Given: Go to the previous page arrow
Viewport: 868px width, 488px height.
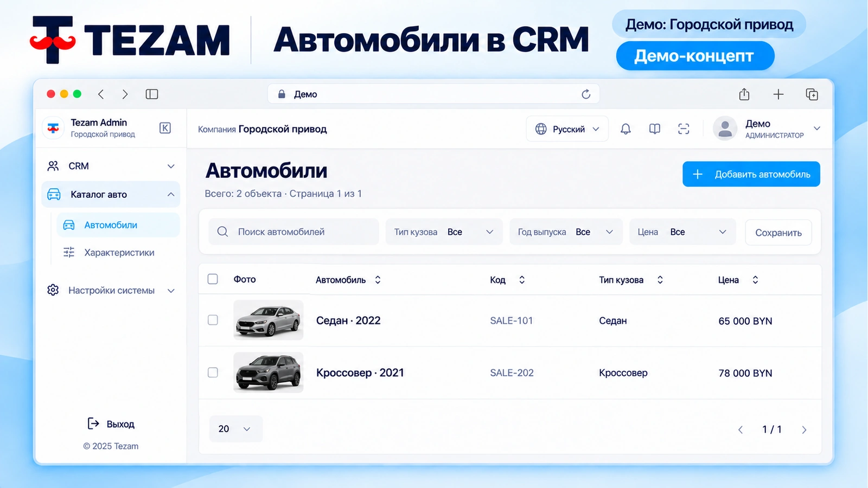Looking at the screenshot, I should (x=741, y=430).
